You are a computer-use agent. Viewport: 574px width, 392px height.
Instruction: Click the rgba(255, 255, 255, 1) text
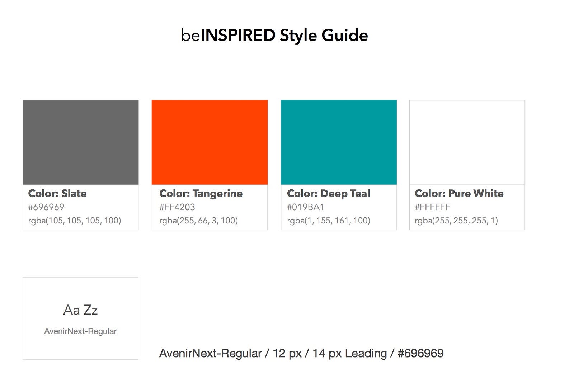pyautogui.click(x=456, y=221)
